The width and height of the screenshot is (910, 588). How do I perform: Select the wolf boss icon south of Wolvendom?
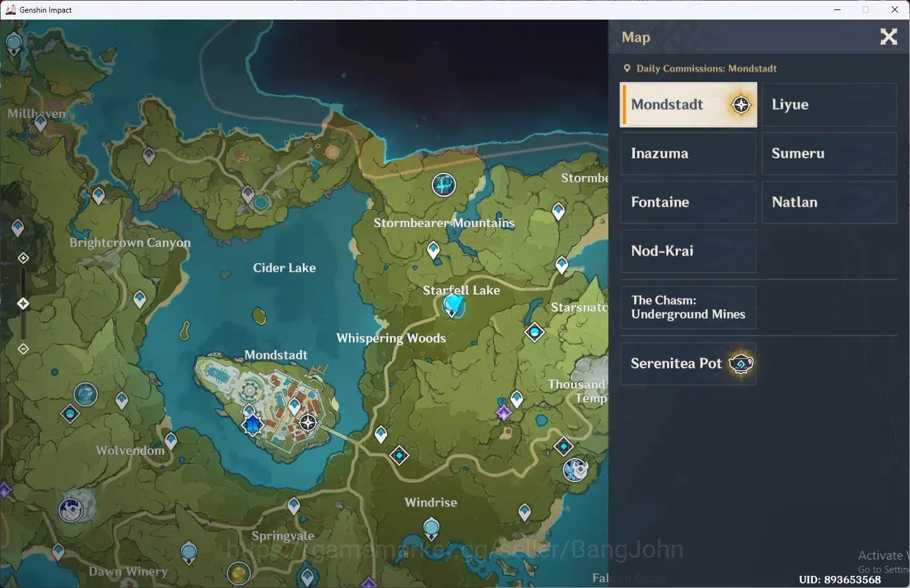71,510
